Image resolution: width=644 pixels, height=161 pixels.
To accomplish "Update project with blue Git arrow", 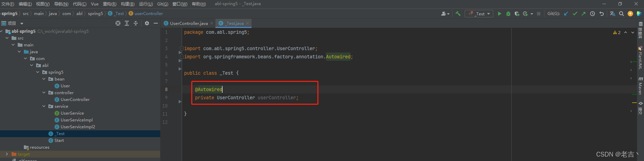I will click(x=566, y=14).
